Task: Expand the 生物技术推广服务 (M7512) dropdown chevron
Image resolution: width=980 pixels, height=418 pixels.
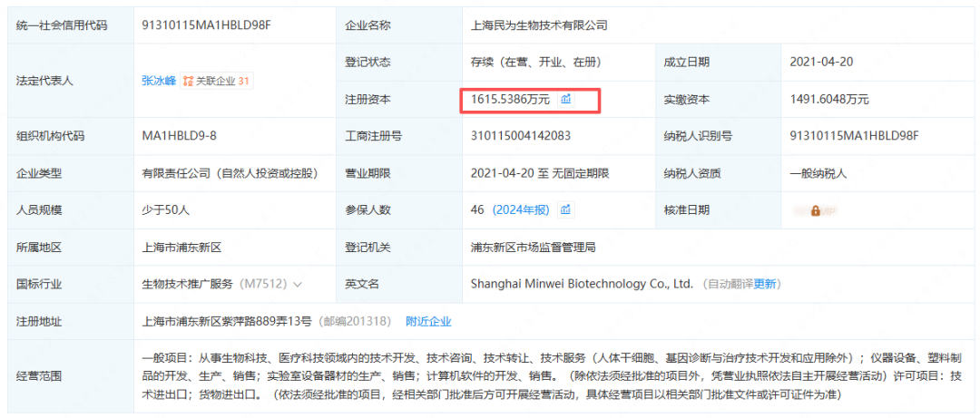Action: pos(298,285)
